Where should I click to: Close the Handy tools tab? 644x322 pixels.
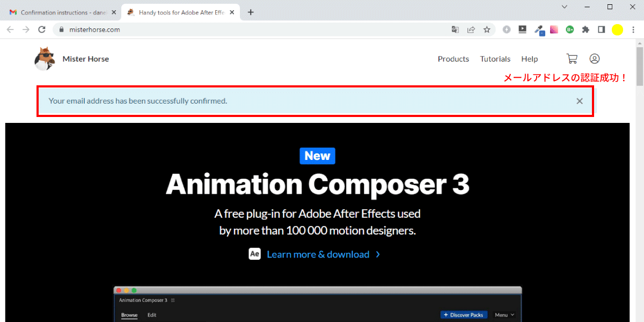(x=232, y=12)
